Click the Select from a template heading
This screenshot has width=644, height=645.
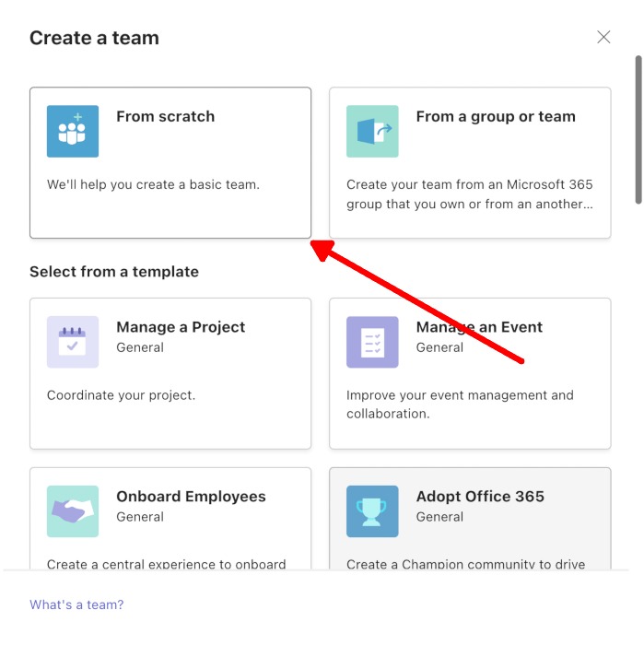[114, 272]
